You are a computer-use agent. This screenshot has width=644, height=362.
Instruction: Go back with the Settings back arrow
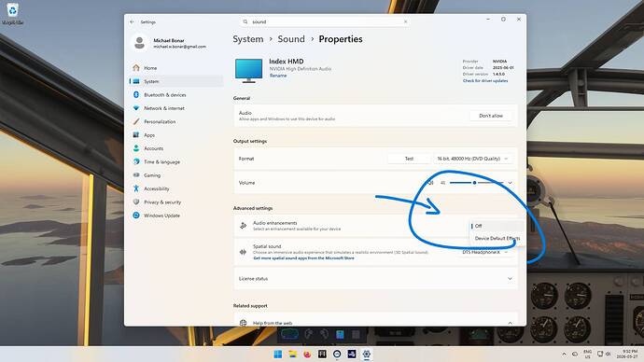coord(132,21)
